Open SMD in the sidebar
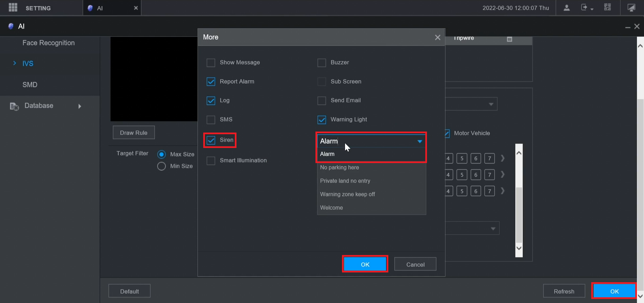644x303 pixels. click(30, 85)
